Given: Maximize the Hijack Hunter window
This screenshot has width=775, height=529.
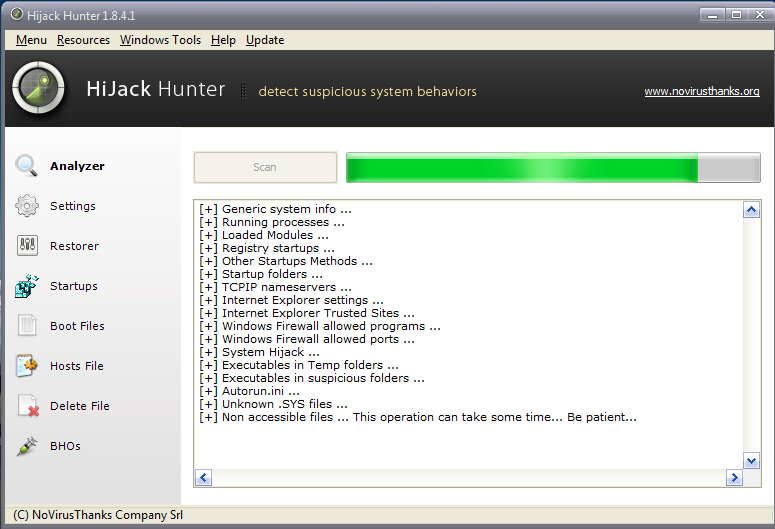Looking at the screenshot, I should pyautogui.click(x=736, y=15).
